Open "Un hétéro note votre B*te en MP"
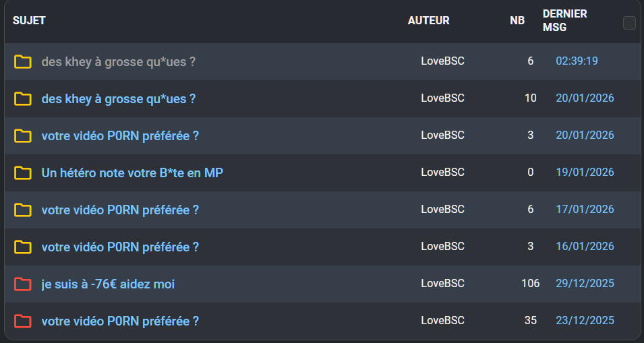Image resolution: width=644 pixels, height=343 pixels. (132, 173)
